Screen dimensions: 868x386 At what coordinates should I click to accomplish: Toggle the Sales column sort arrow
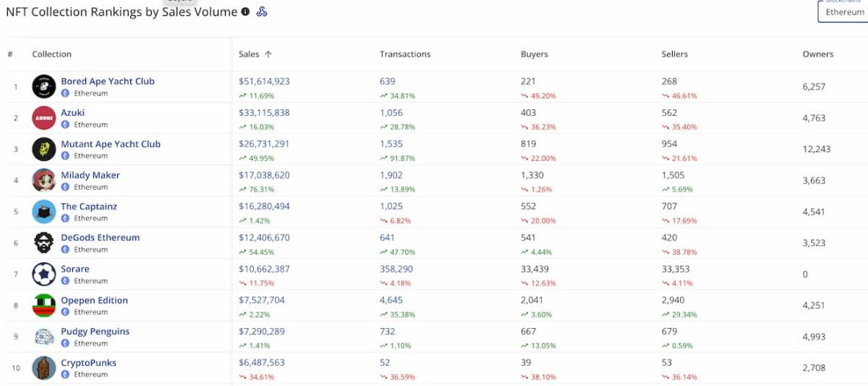pyautogui.click(x=268, y=55)
